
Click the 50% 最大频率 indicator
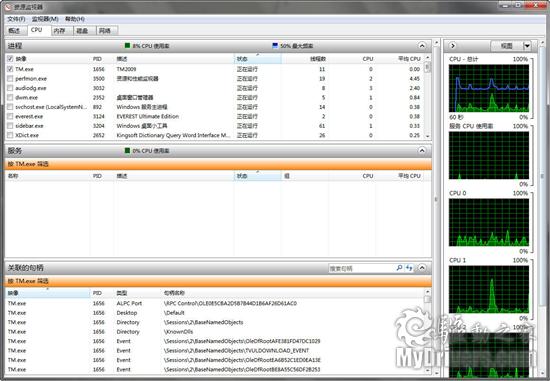293,46
